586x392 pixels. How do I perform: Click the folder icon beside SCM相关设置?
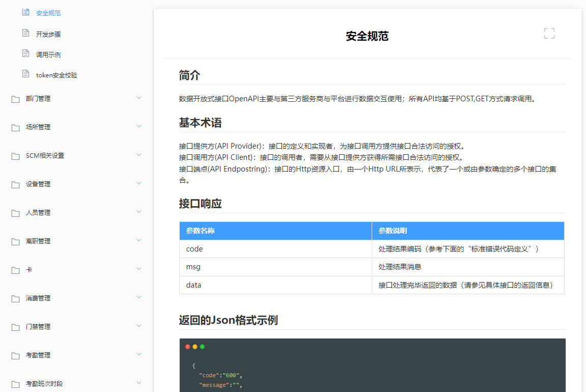click(16, 156)
